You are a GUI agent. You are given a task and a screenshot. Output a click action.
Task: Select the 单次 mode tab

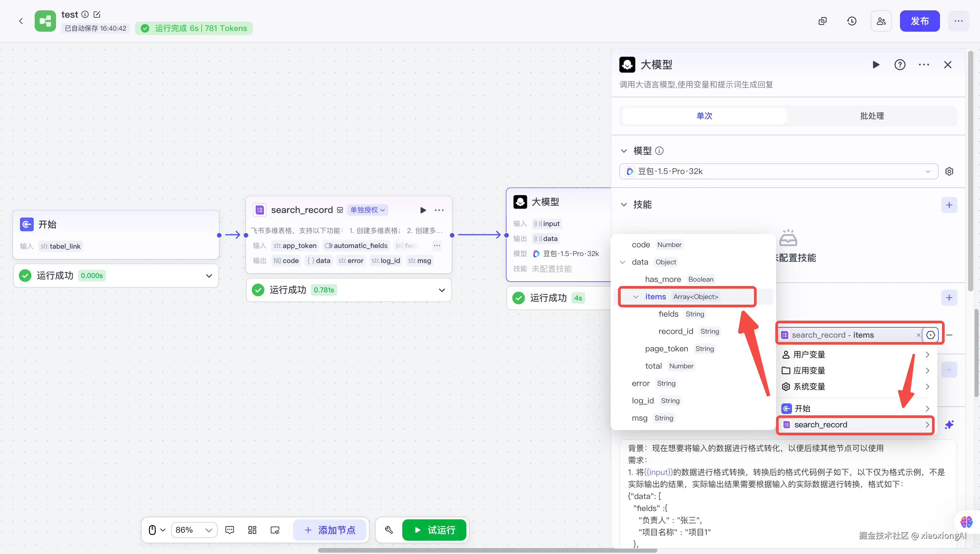tap(704, 116)
